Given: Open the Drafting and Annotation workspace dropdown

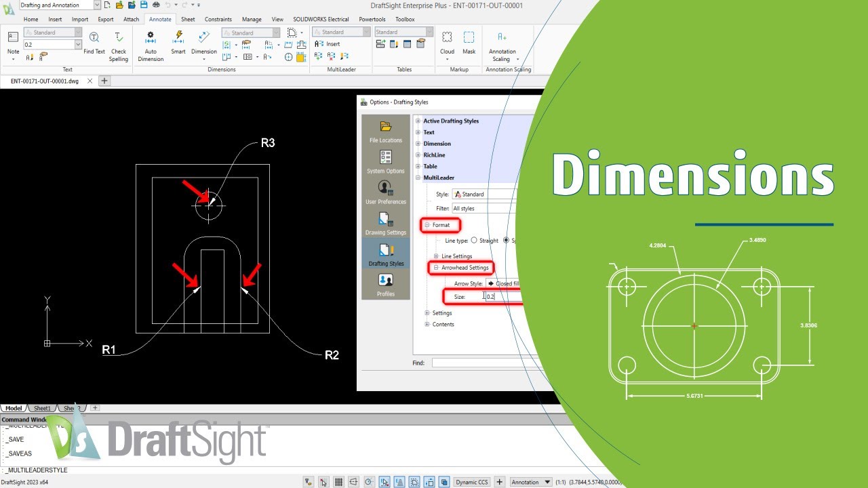Looking at the screenshot, I should pos(96,5).
